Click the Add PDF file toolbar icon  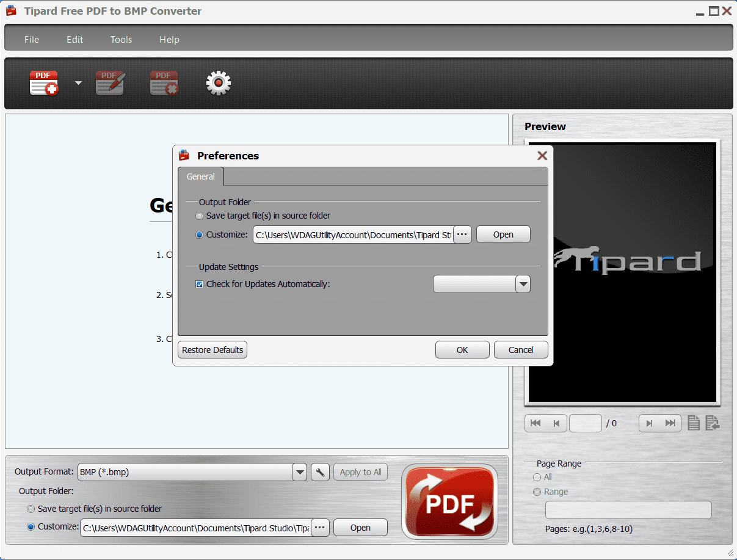point(44,83)
